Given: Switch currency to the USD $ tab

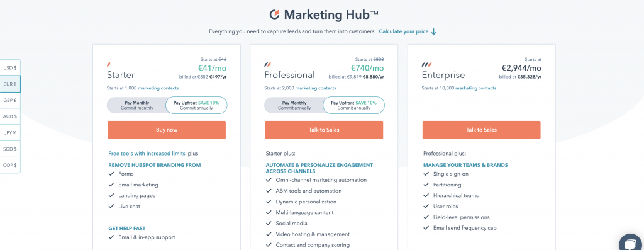Looking at the screenshot, I should coord(10,68).
